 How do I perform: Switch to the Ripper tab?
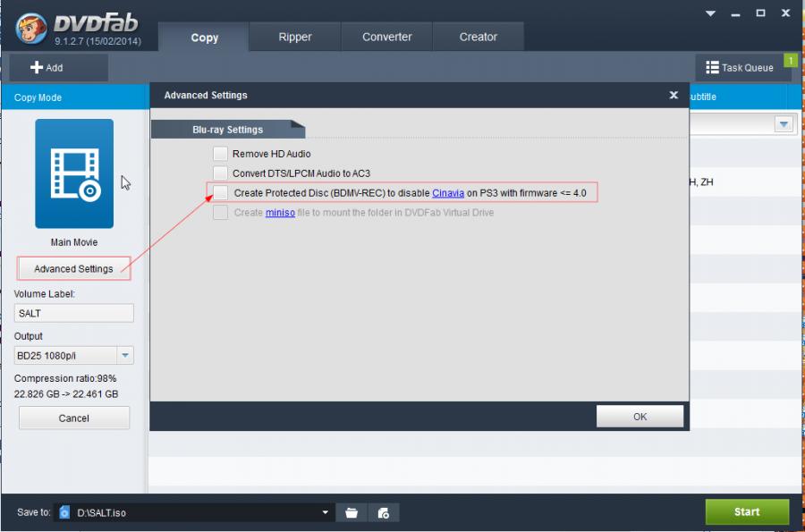click(294, 37)
